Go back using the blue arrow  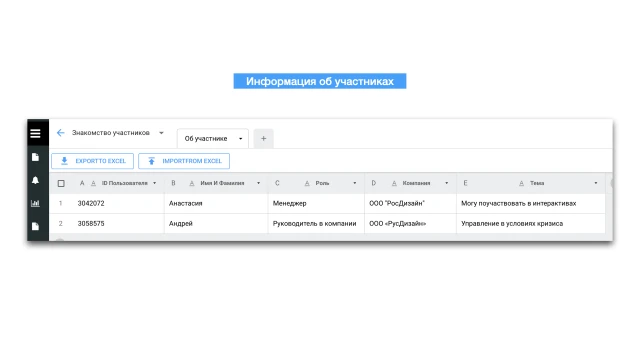click(60, 133)
